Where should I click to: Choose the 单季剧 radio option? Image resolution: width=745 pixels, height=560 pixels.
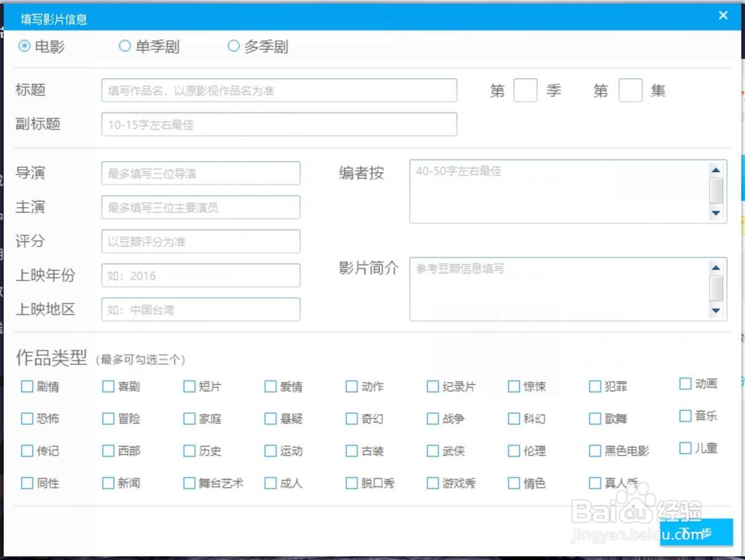[x=124, y=46]
